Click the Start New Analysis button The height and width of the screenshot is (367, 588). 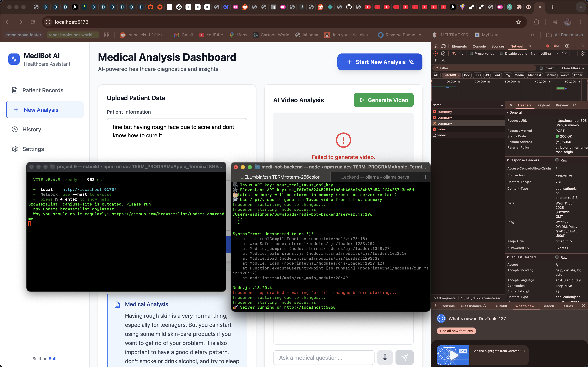point(380,62)
